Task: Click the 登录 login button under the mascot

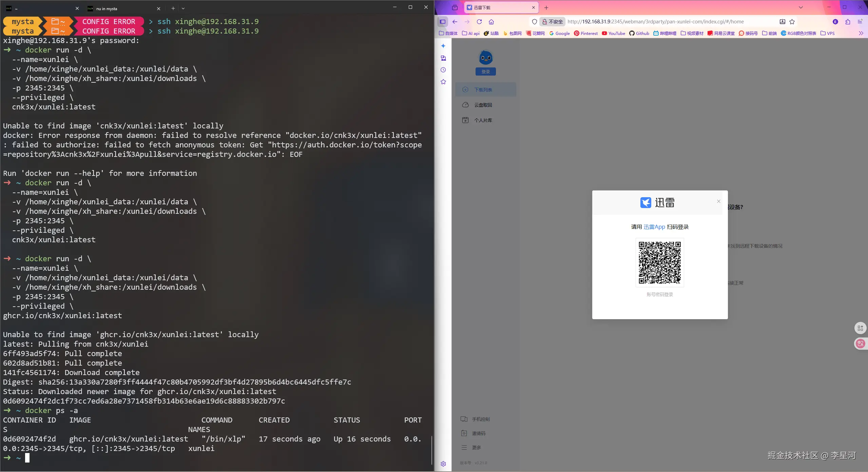Action: coord(485,71)
